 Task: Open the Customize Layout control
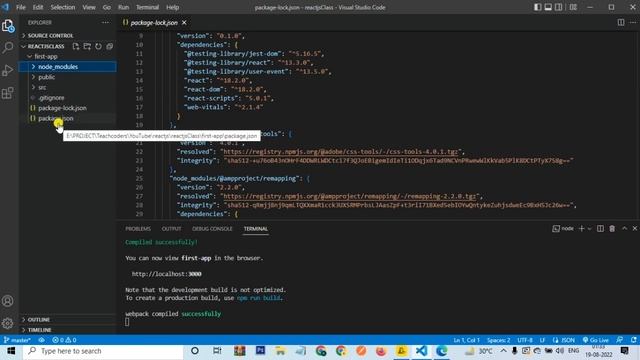573,7
